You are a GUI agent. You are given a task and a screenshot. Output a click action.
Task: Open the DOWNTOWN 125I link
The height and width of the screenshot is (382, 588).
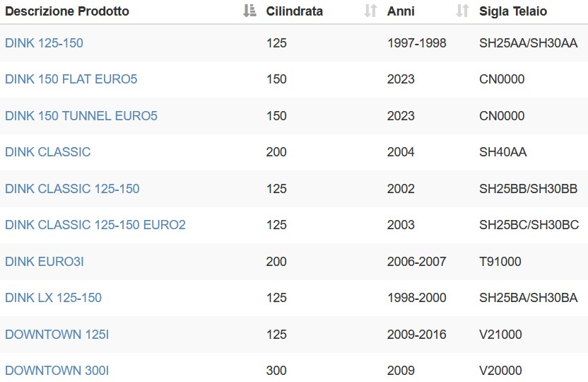pos(57,335)
